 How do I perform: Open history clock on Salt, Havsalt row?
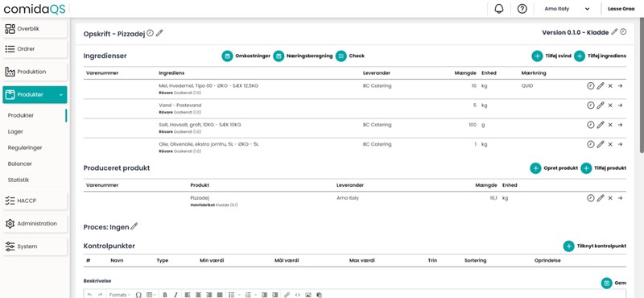(x=591, y=125)
